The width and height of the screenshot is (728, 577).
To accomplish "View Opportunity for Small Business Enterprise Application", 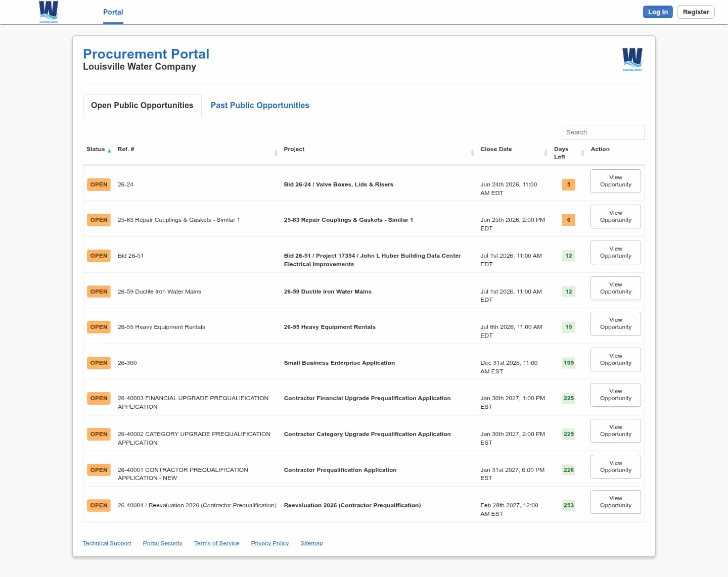I will pyautogui.click(x=616, y=359).
